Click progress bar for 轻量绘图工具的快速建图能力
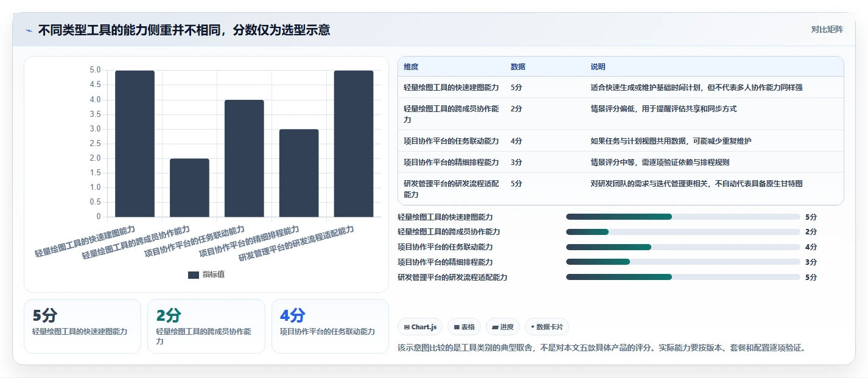868x378 pixels. point(683,217)
